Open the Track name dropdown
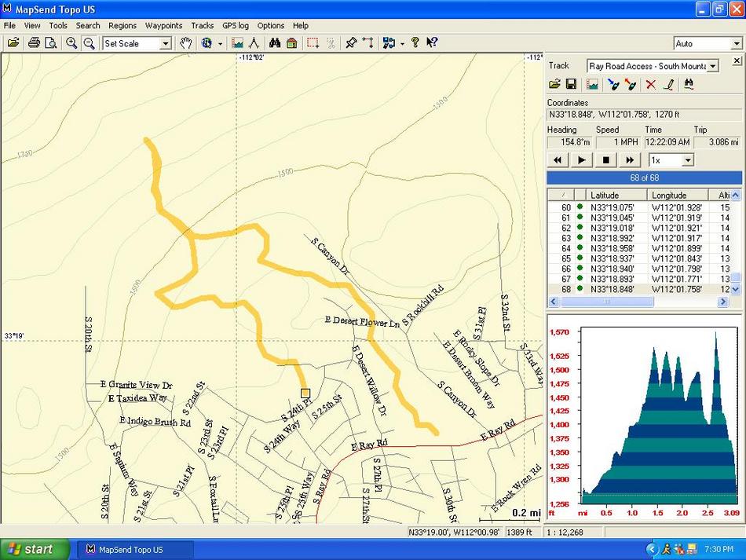Screen dimensions: 746x560 [x=713, y=66]
